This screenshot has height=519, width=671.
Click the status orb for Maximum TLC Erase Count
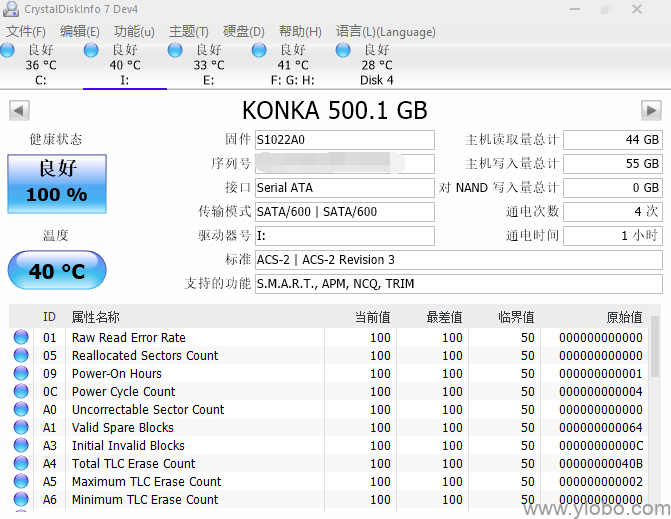[21, 481]
